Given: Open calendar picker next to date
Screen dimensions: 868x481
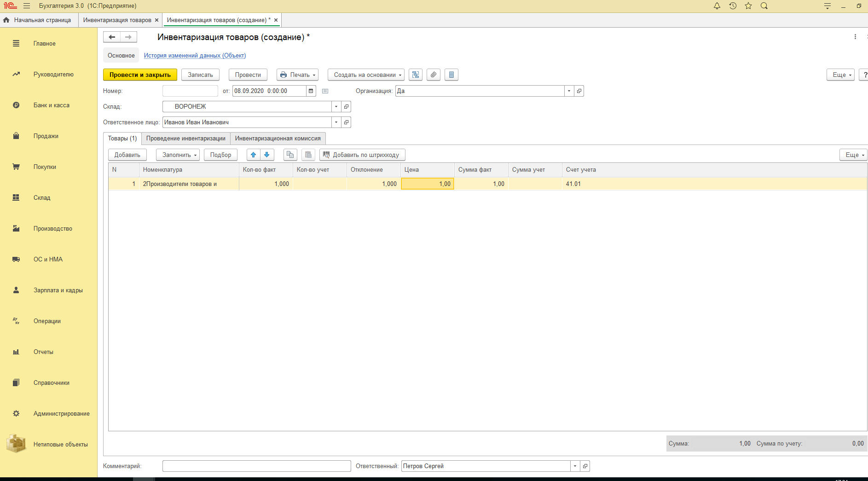Looking at the screenshot, I should pyautogui.click(x=311, y=91).
